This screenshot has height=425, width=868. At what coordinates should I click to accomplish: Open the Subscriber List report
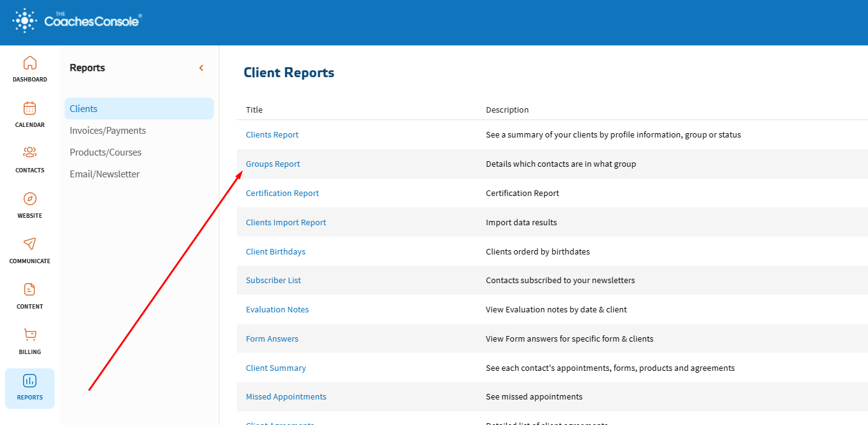[x=274, y=281]
